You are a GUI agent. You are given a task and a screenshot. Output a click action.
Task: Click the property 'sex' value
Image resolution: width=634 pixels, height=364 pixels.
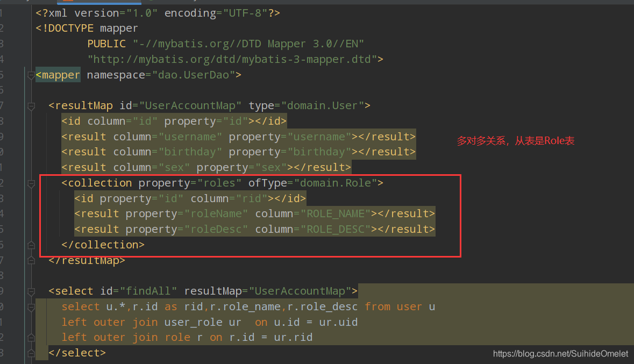click(271, 168)
